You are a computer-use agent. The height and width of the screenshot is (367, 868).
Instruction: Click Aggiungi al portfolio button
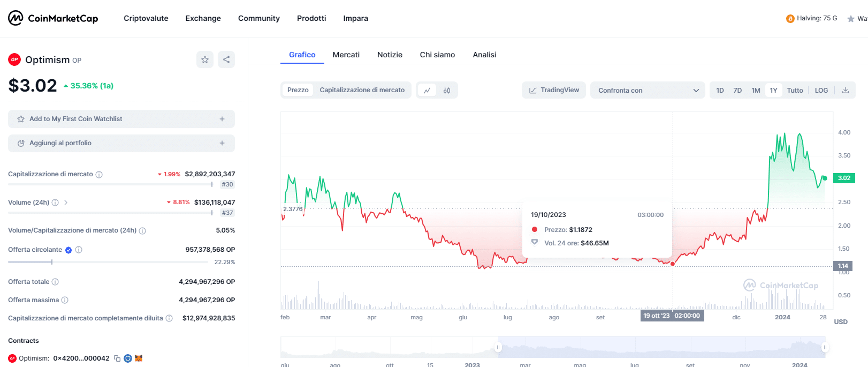click(x=121, y=143)
